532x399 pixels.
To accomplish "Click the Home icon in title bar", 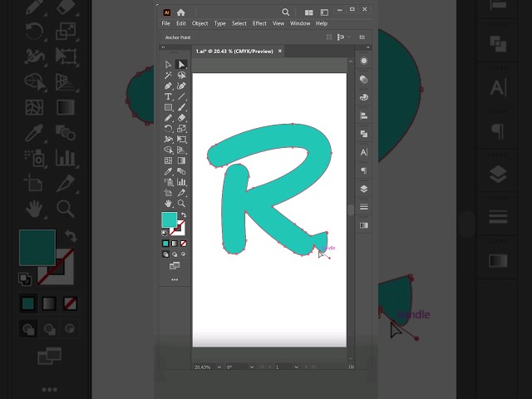I will click(x=181, y=12).
